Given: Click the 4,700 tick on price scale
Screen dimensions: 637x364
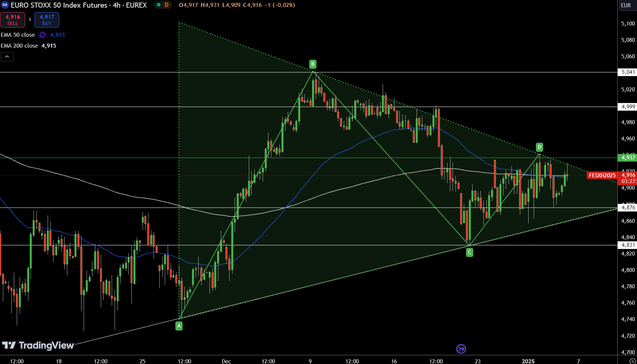Looking at the screenshot, I should tap(628, 352).
